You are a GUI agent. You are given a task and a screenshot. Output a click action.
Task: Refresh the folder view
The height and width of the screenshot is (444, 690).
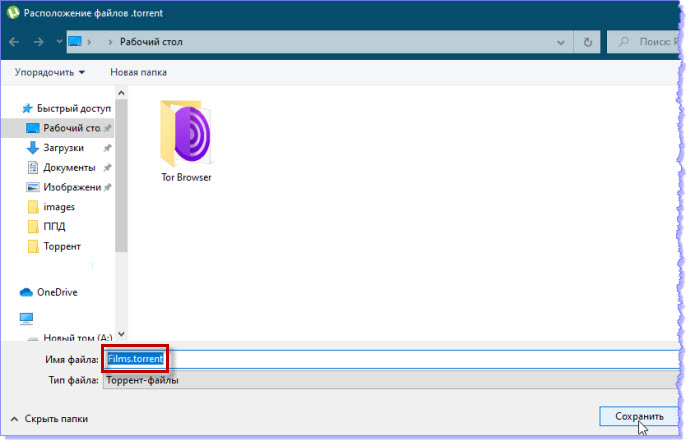coord(587,42)
